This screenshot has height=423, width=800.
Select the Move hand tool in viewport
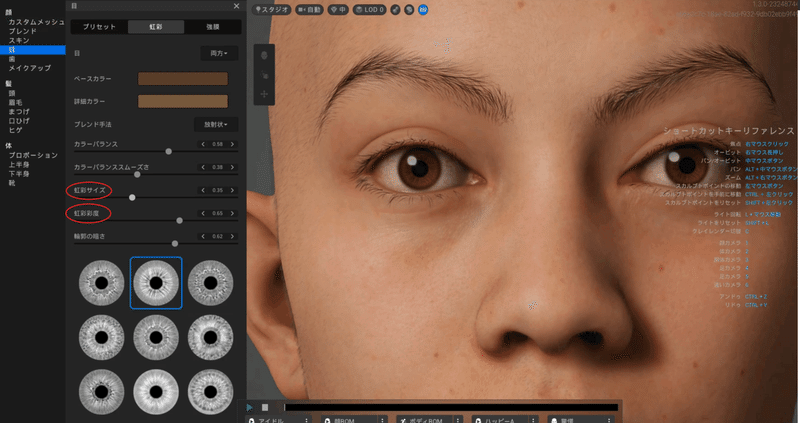pyautogui.click(x=264, y=75)
